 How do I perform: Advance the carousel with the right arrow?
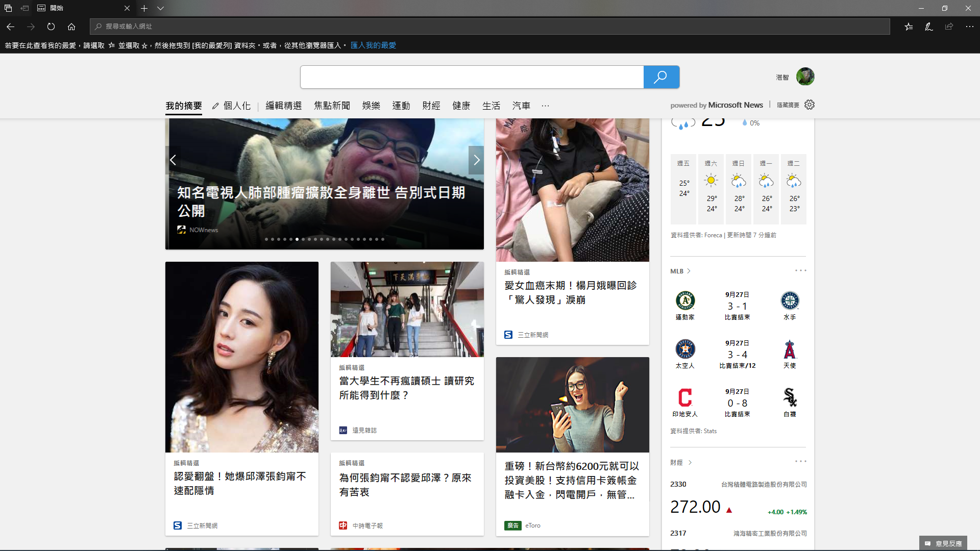pos(476,160)
